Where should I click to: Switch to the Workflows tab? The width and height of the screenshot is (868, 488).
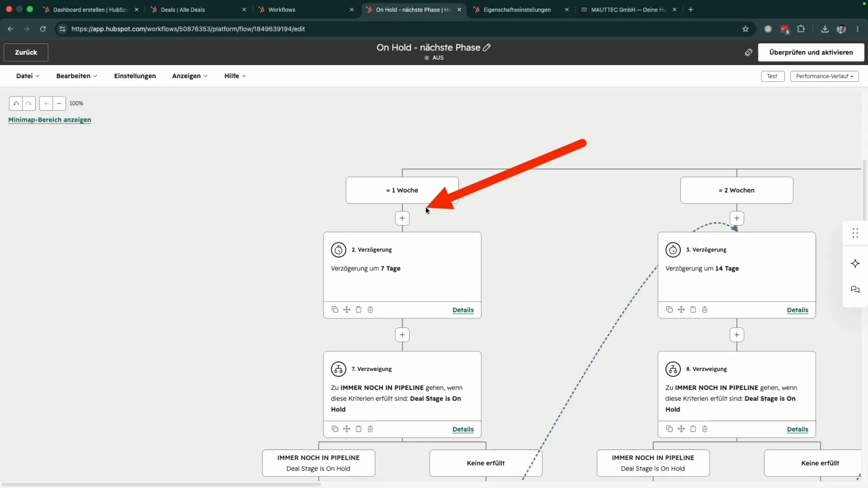pos(305,10)
